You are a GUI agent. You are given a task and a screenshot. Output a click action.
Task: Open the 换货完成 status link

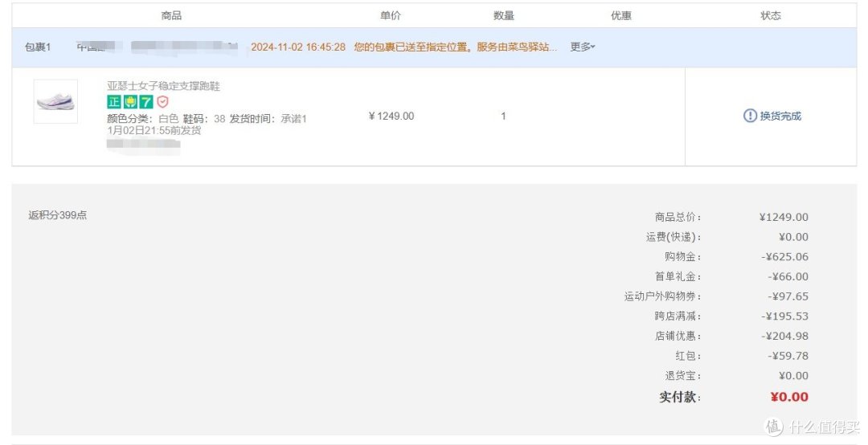point(780,116)
